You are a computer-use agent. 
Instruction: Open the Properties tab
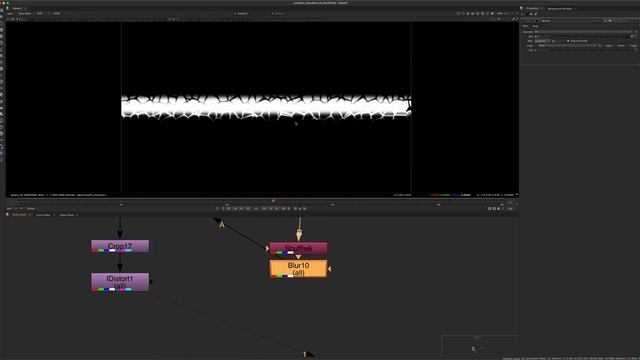click(532, 8)
